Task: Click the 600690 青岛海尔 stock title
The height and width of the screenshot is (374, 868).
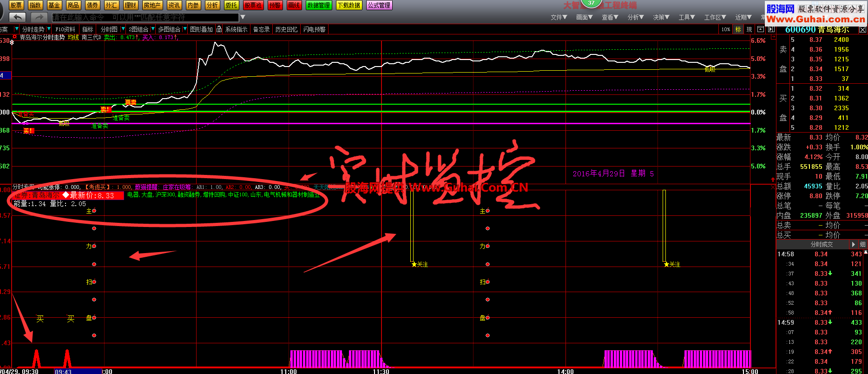Action: pos(817,30)
